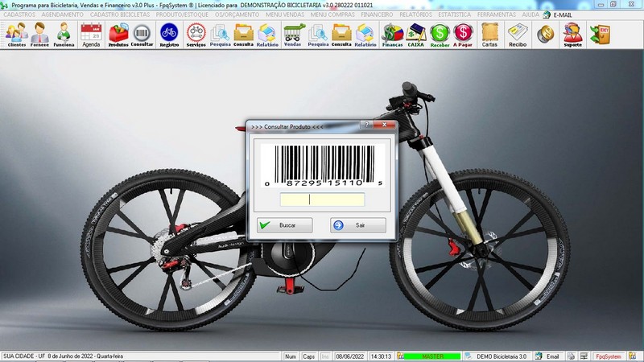Open the CADASTROS menu

pyautogui.click(x=19, y=14)
